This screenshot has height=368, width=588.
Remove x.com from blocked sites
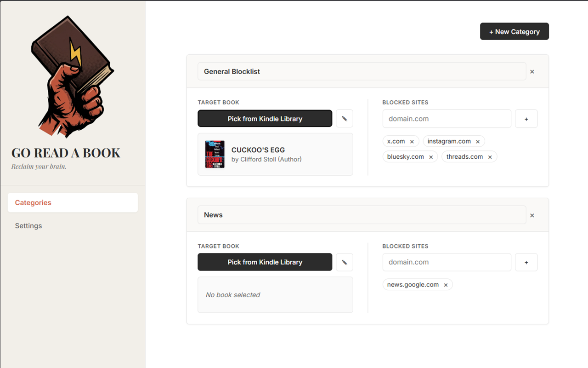point(412,142)
